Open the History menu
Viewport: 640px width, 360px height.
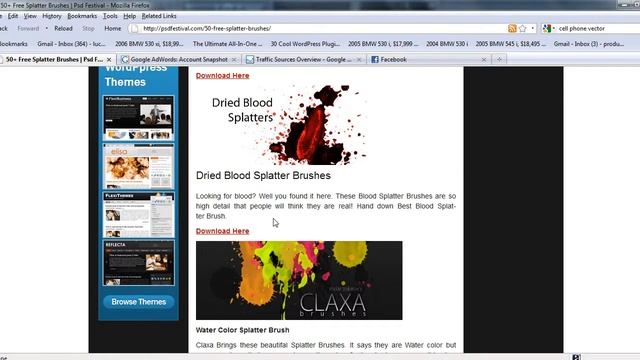(51, 16)
